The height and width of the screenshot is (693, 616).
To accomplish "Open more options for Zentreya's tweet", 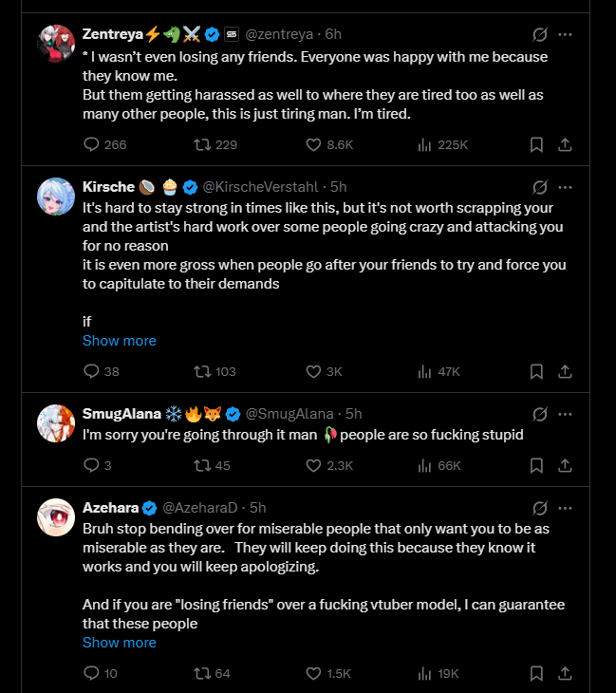I will (x=566, y=34).
